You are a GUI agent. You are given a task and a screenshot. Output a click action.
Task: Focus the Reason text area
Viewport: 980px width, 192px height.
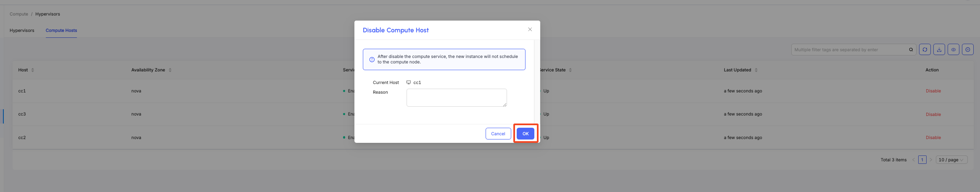tap(457, 97)
